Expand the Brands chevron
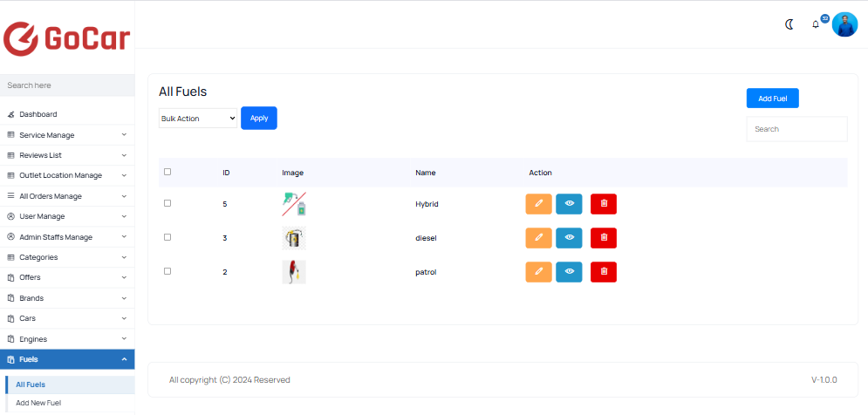Viewport: 868px width, 415px height. pos(124,297)
